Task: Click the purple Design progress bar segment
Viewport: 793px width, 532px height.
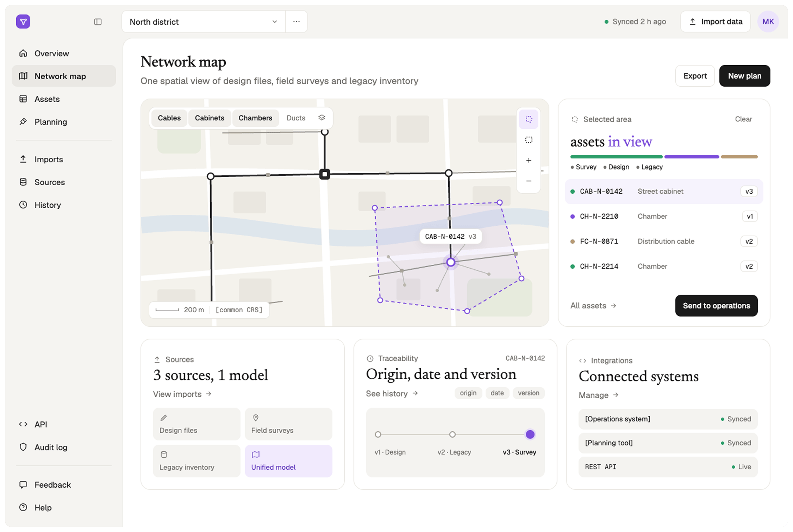Action: pyautogui.click(x=692, y=157)
